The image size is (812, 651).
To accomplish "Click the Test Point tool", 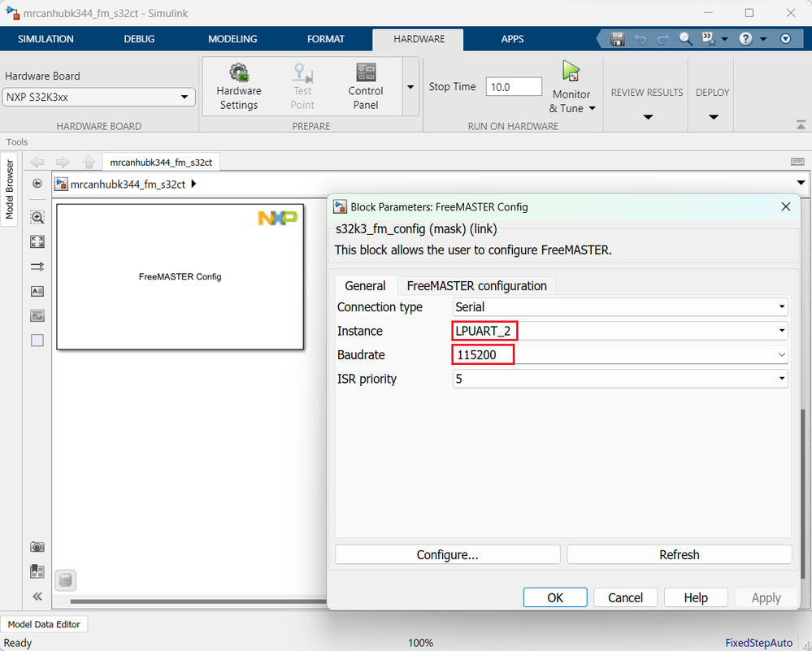I will pyautogui.click(x=302, y=86).
